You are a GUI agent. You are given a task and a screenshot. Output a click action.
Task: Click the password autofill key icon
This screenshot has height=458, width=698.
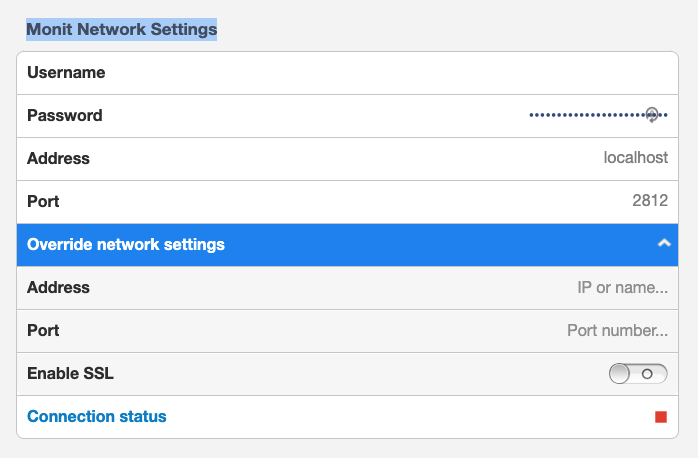click(653, 115)
